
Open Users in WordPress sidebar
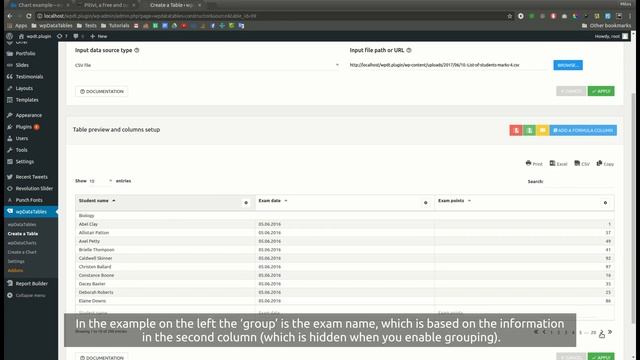(x=22, y=138)
